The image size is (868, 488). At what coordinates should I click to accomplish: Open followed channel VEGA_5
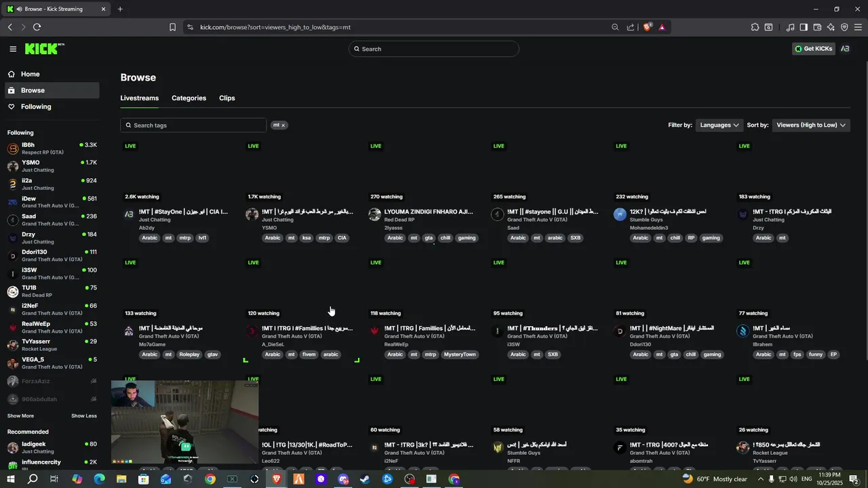pyautogui.click(x=52, y=363)
